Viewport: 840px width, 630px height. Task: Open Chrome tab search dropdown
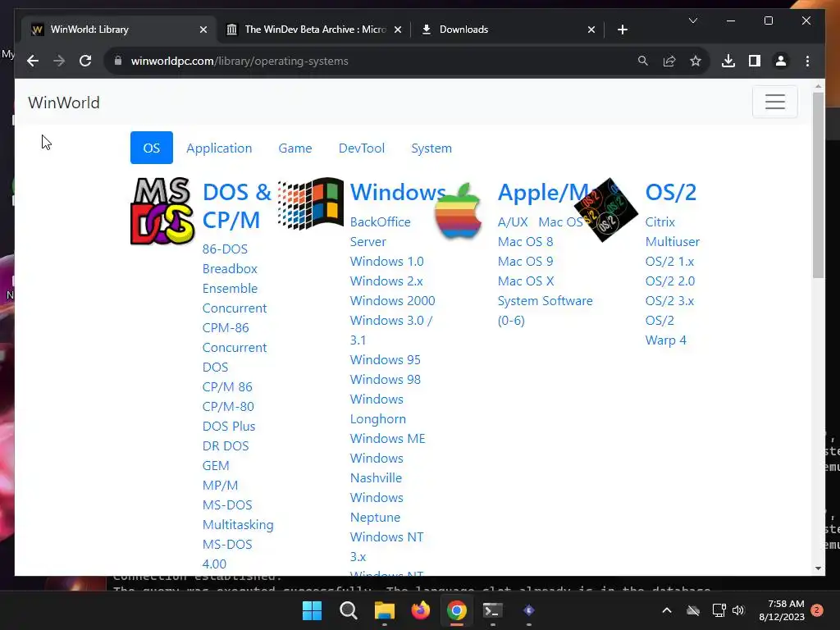pos(692,21)
